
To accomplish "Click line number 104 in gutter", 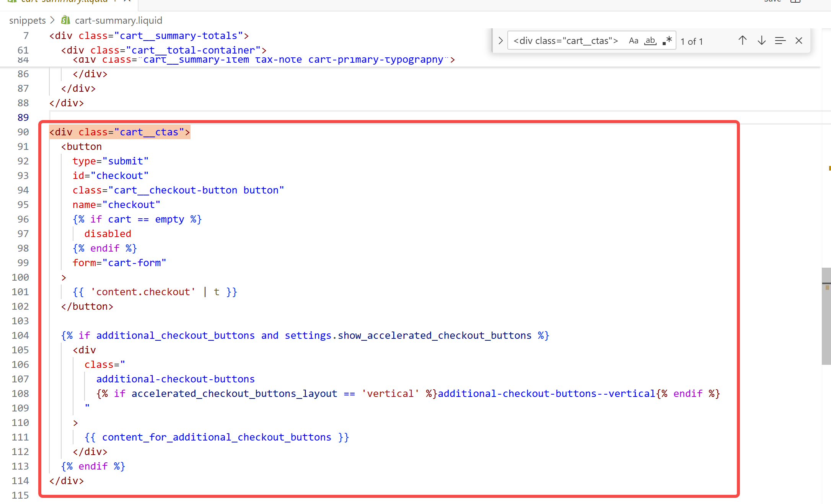I will [x=20, y=335].
